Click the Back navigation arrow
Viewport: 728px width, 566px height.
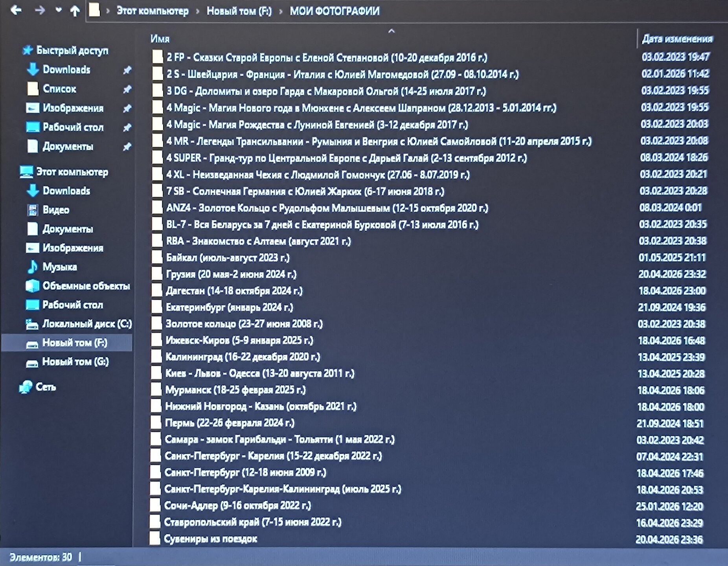coord(16,10)
